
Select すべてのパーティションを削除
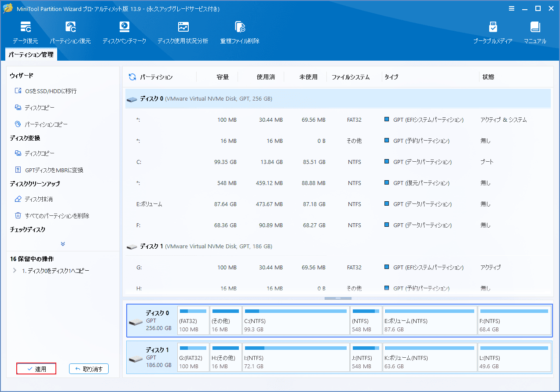52,216
